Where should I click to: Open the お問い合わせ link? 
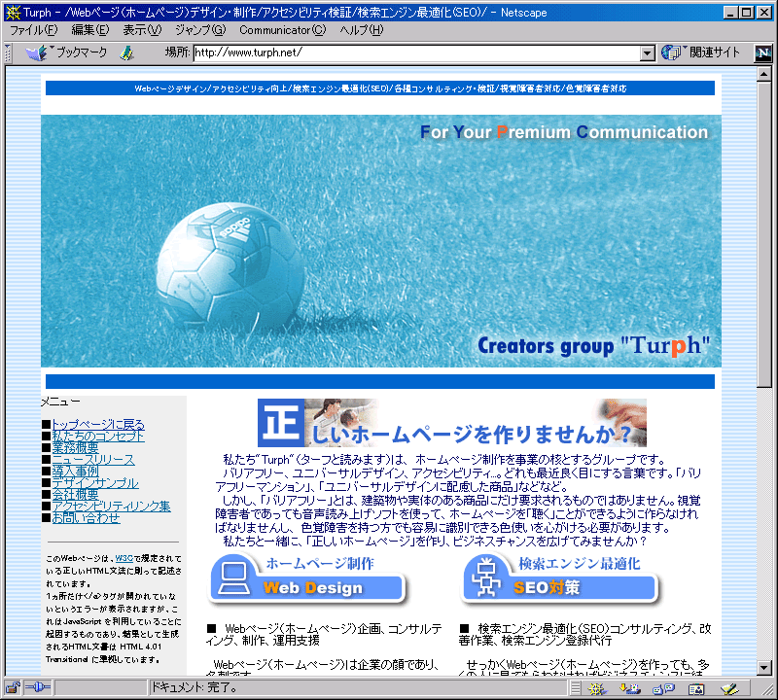87,518
